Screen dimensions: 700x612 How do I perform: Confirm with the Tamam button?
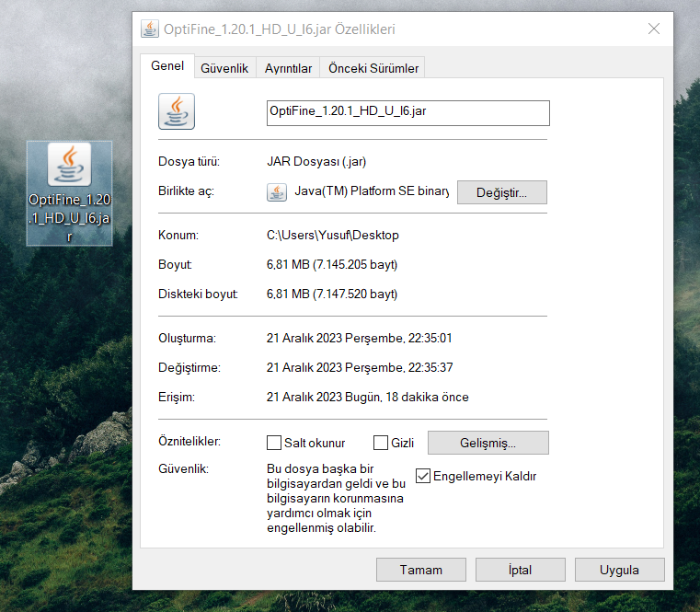coord(421,570)
